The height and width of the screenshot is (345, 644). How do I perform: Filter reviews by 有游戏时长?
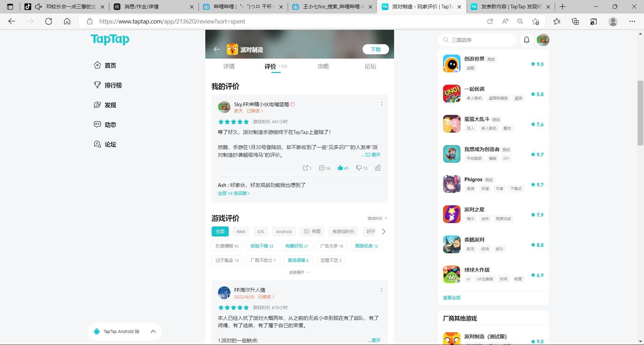343,231
